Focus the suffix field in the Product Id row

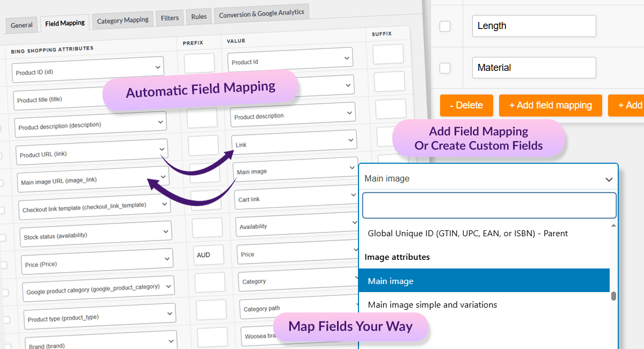pyautogui.click(x=388, y=54)
